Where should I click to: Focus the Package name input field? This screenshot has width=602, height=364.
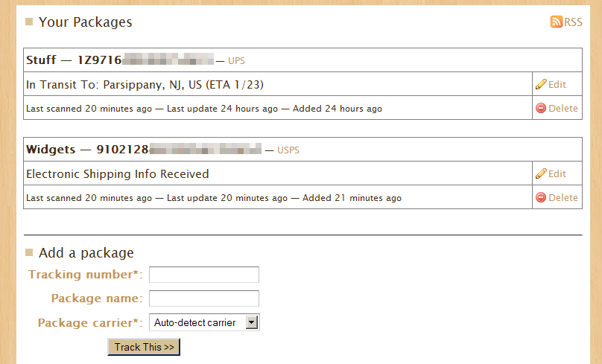point(204,298)
